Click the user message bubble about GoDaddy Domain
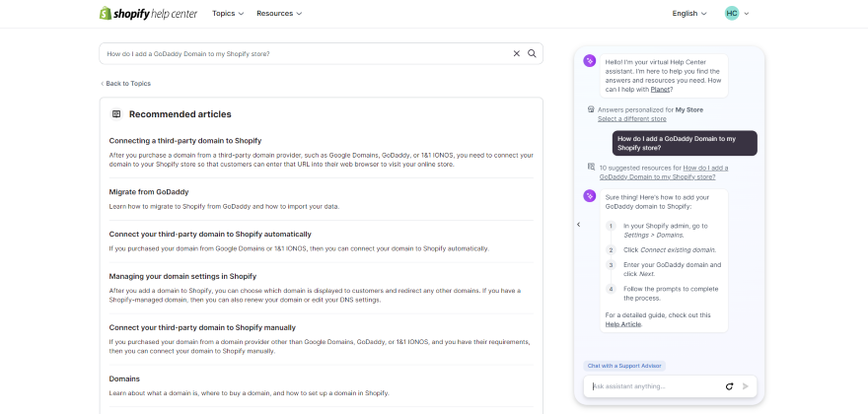The height and width of the screenshot is (414, 868). (x=685, y=143)
